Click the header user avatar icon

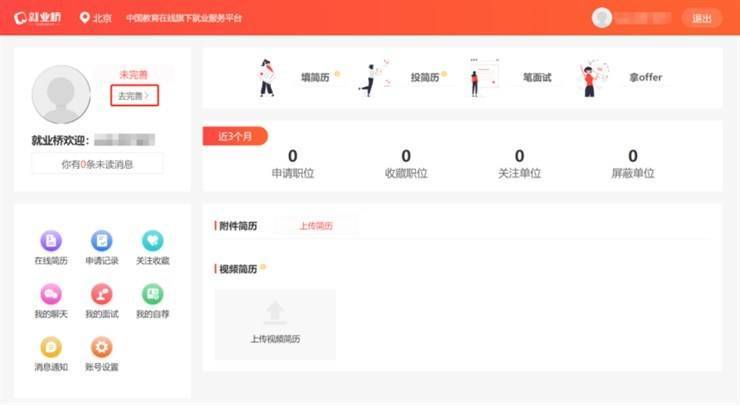[x=602, y=18]
